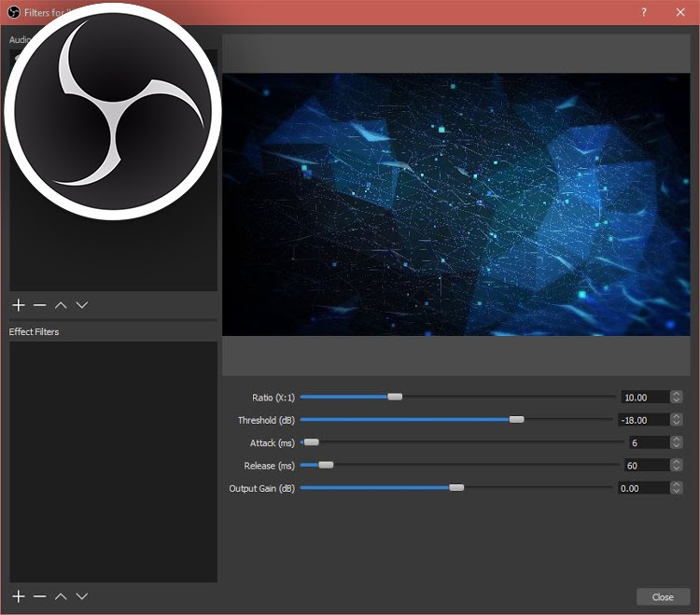The width and height of the screenshot is (700, 615).
Task: Adjust the Threshold (dB) slider handle
Action: click(x=516, y=420)
